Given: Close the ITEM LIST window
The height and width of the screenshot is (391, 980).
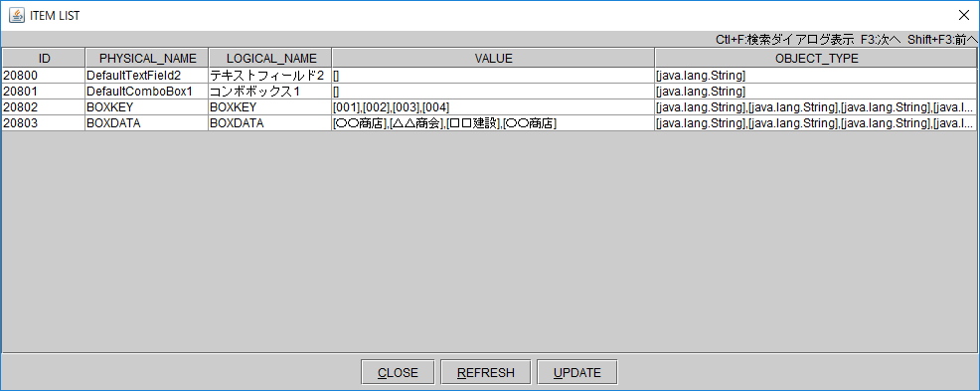Looking at the screenshot, I should click(x=964, y=15).
